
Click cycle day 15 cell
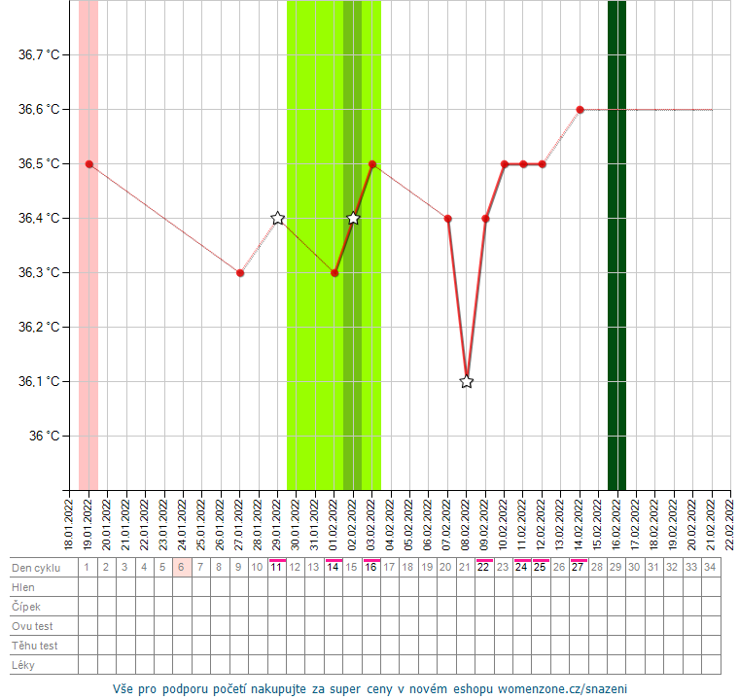point(352,567)
